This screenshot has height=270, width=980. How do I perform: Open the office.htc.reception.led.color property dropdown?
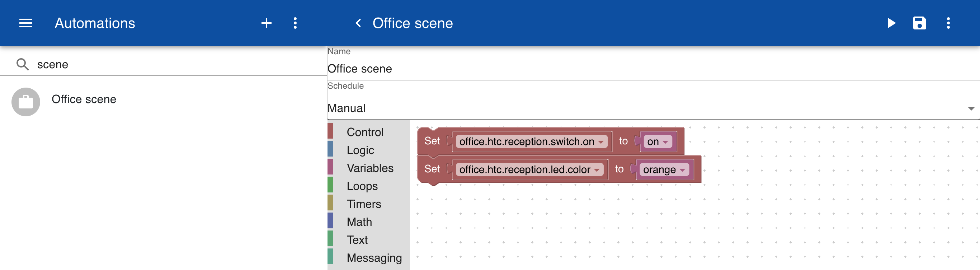(x=529, y=169)
